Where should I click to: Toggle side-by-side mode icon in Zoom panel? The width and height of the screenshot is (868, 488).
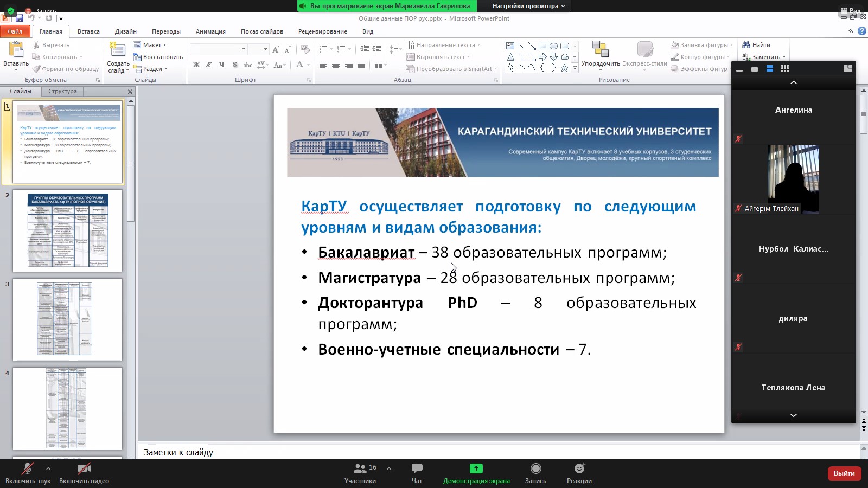click(x=848, y=68)
